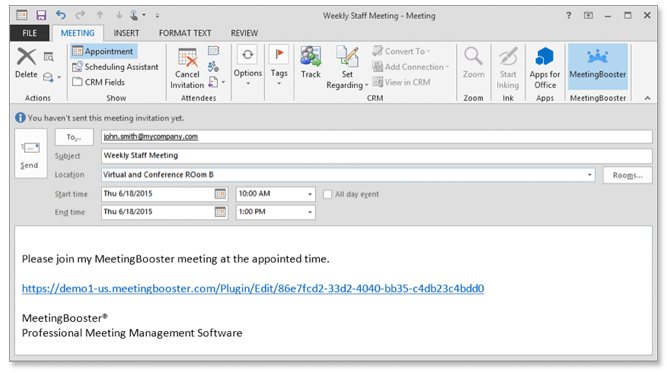Viewport: 667px width, 373px height.
Task: Expand the Location dropdown arrow
Action: [590, 175]
